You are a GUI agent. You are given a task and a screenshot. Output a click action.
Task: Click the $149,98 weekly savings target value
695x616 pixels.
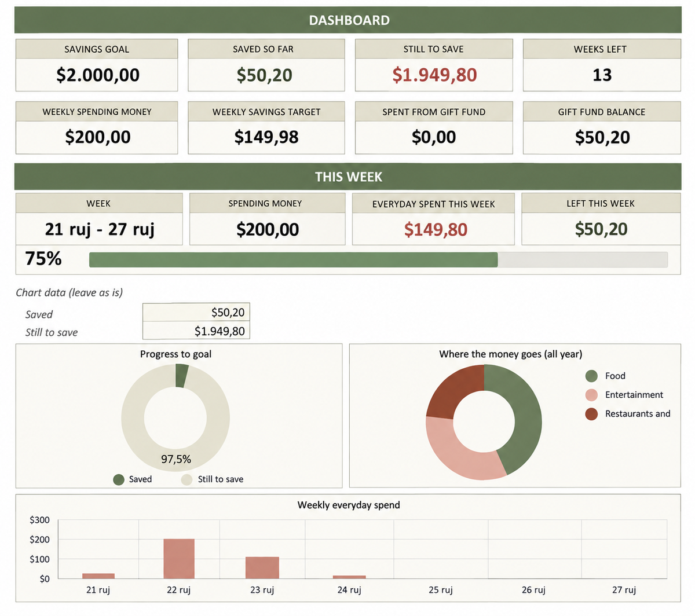[x=266, y=137]
